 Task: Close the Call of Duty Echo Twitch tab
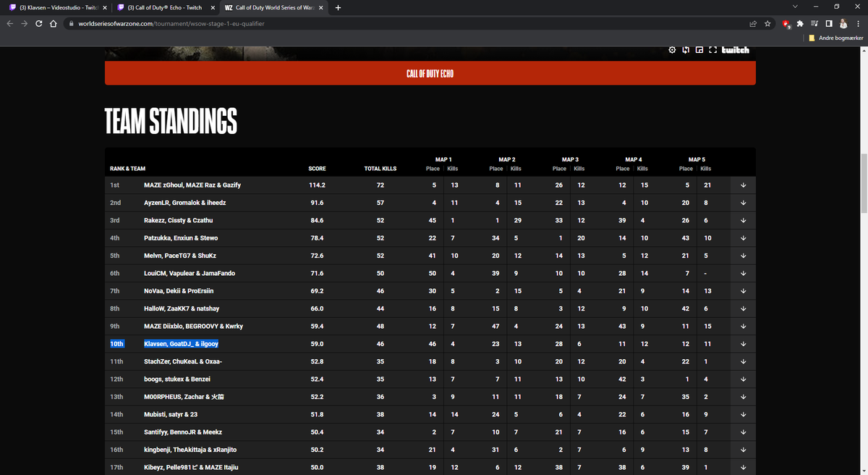coord(212,8)
